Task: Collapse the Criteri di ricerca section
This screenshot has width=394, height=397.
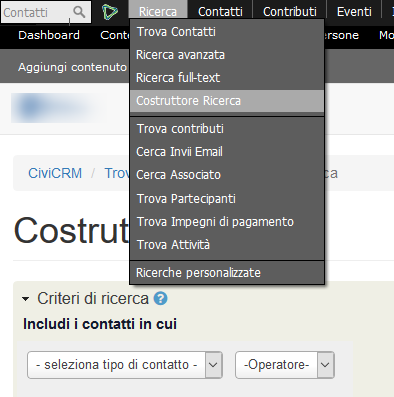Action: 26,299
